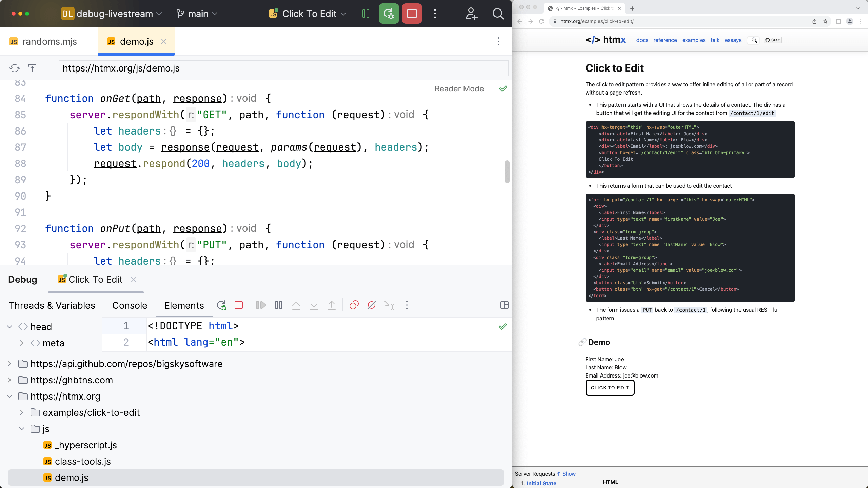Screen dimensions: 868x488
Task: Open the main branch dropdown
Action: (197, 14)
